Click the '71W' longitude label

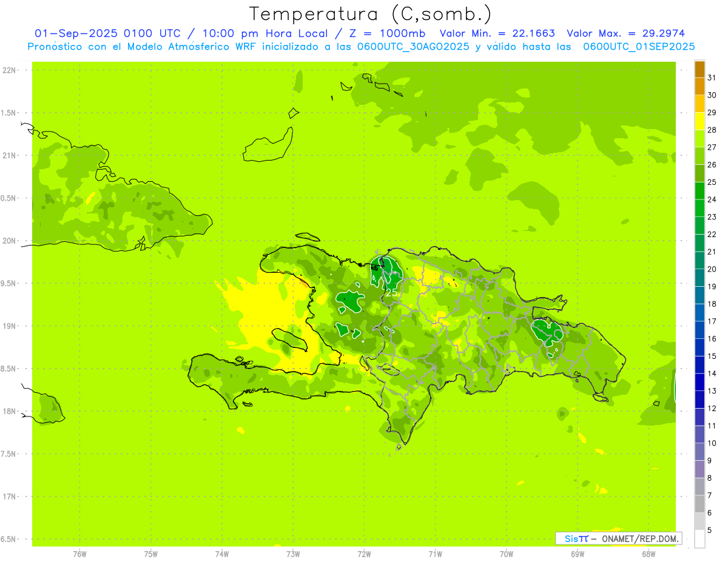pyautogui.click(x=435, y=554)
